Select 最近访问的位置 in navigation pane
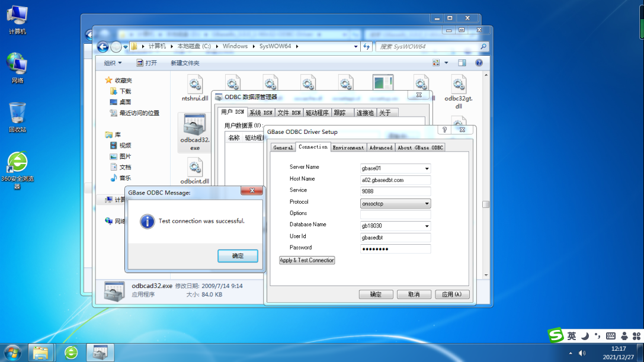 pos(134,113)
